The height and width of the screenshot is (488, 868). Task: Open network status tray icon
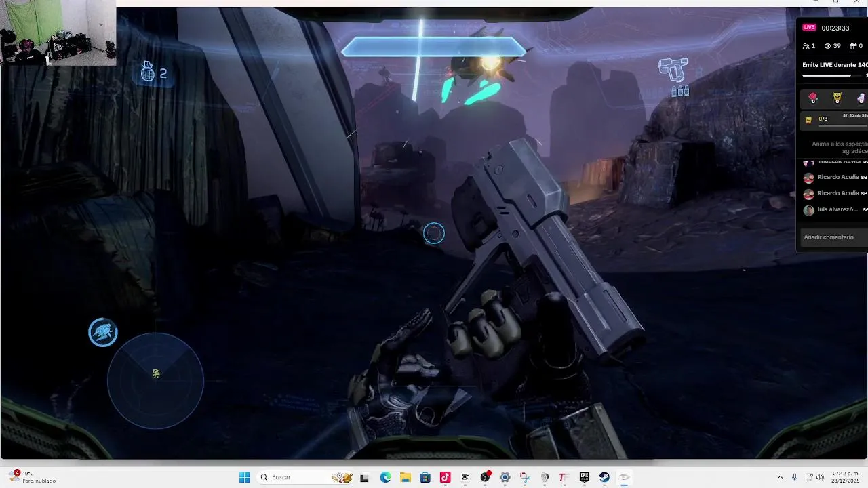coord(808,477)
